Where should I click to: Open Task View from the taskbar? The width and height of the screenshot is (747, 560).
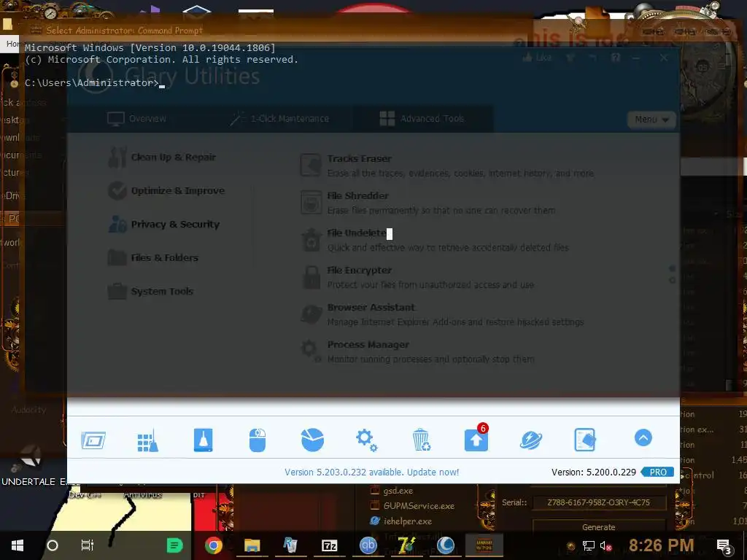point(88,545)
